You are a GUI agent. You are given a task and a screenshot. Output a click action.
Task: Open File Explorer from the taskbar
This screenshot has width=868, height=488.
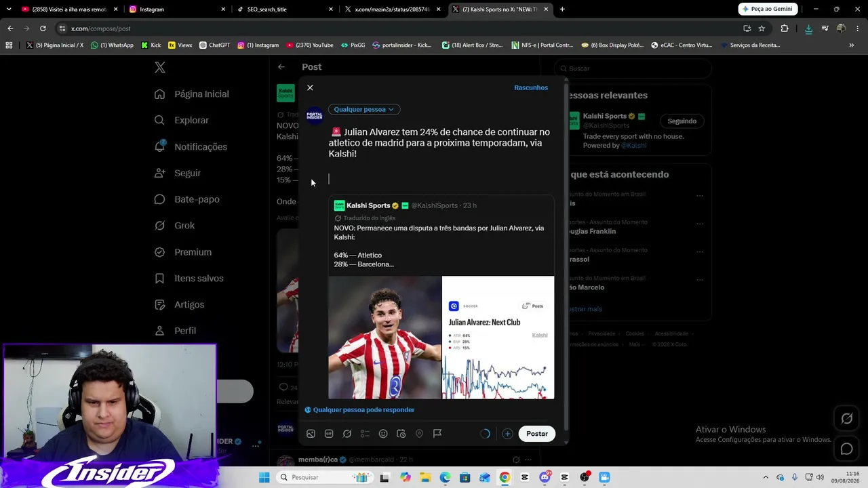(425, 477)
